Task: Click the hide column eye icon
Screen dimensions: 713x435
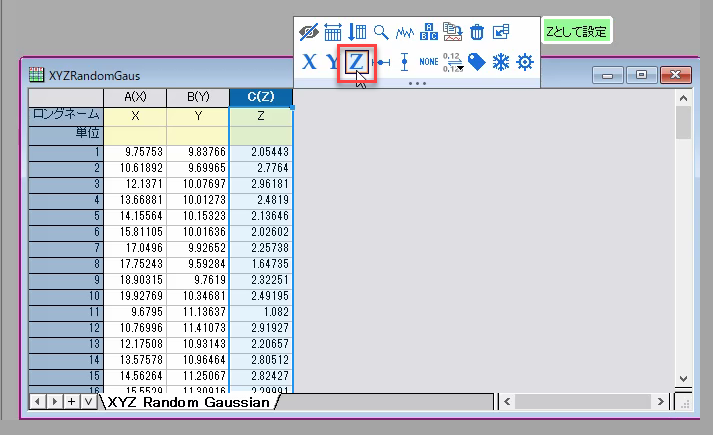Action: point(309,32)
